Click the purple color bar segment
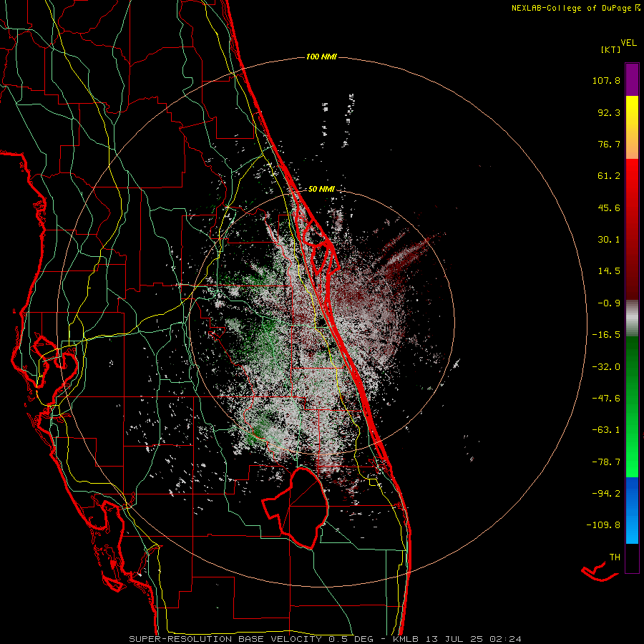This screenshot has height=644, width=644. (632, 79)
